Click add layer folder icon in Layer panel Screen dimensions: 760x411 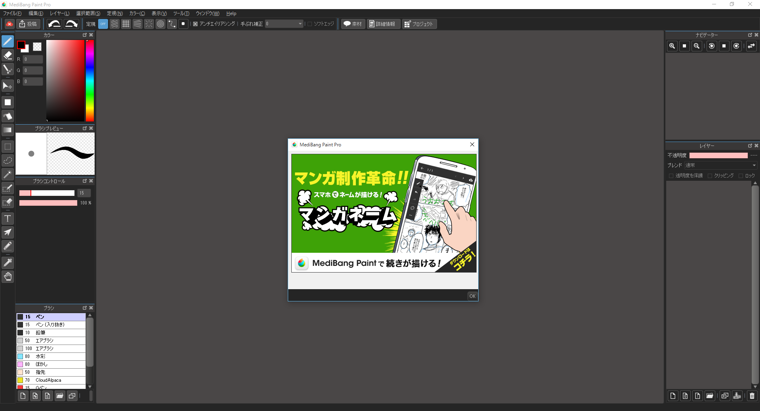[x=710, y=396]
